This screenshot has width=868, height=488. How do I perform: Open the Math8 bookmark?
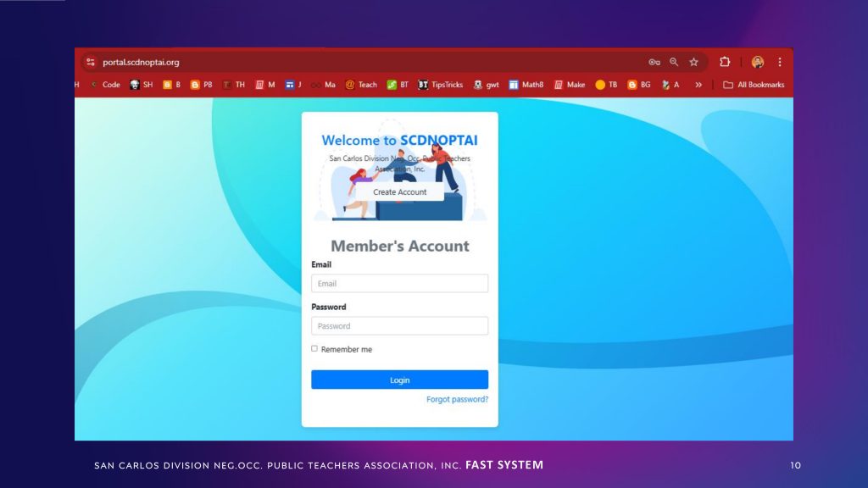tap(526, 85)
